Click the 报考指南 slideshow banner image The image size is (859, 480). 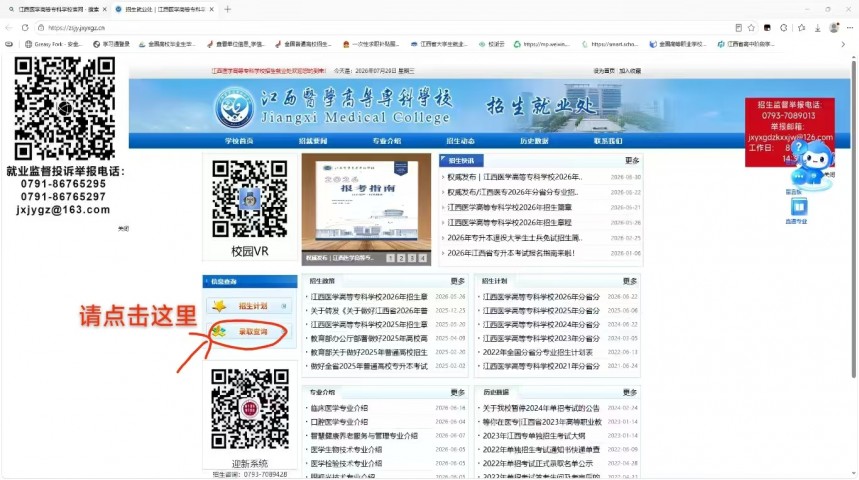[366, 203]
